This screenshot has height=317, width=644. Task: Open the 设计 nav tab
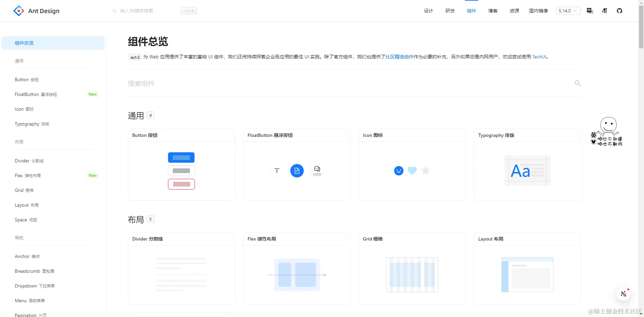click(428, 11)
